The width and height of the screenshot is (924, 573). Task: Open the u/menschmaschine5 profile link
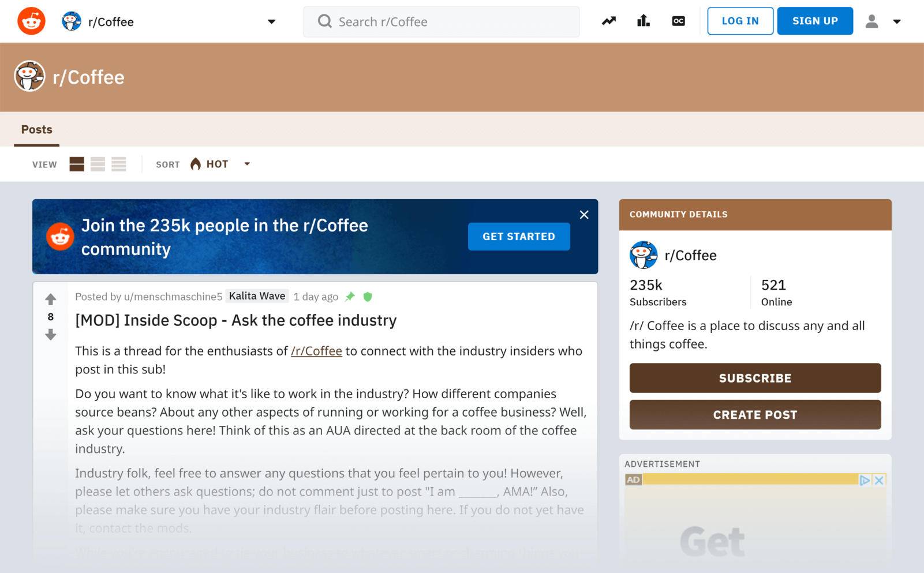pyautogui.click(x=173, y=297)
